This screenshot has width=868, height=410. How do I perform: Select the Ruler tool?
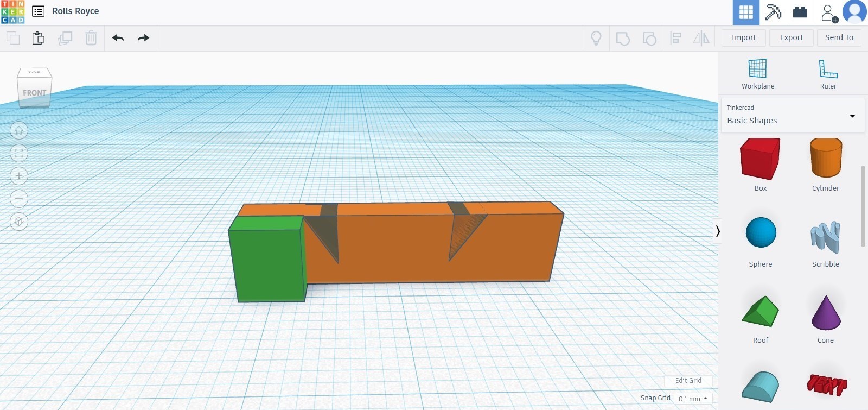click(828, 74)
